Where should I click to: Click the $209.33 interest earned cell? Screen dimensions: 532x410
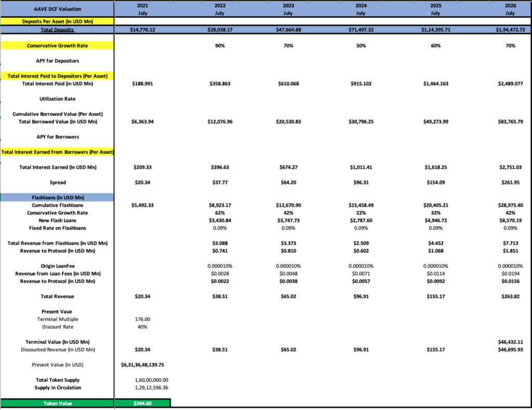142,168
